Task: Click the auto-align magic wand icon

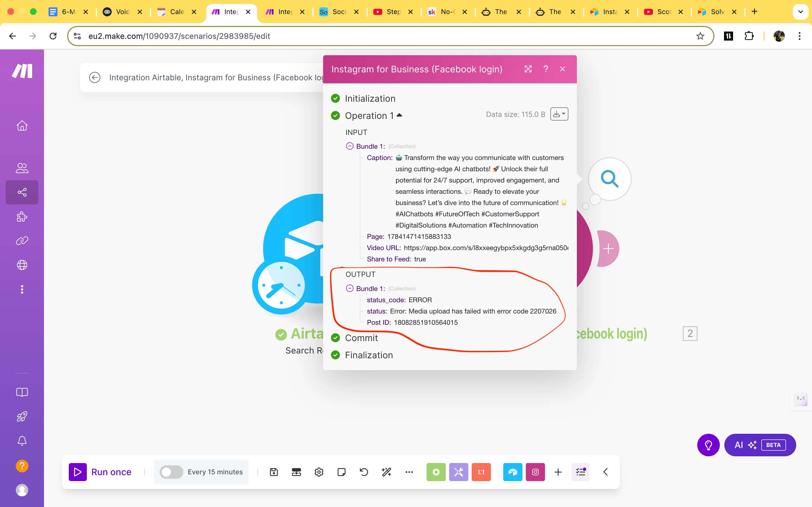Action: click(x=386, y=472)
